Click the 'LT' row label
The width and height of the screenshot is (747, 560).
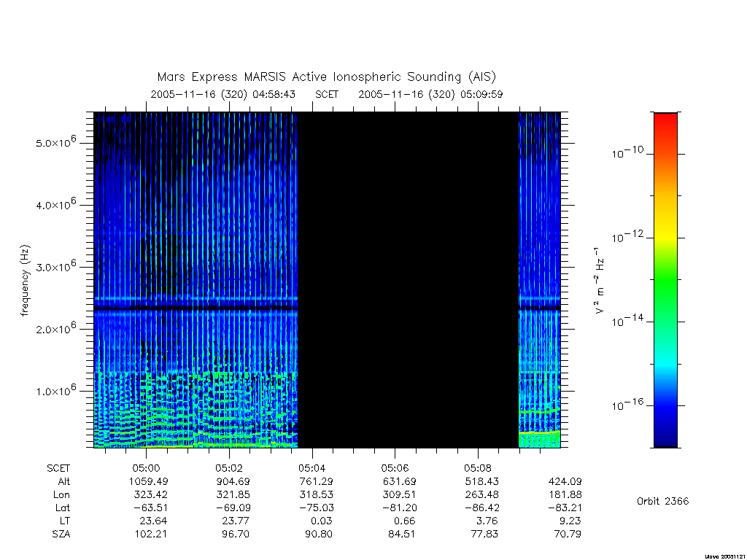65,521
